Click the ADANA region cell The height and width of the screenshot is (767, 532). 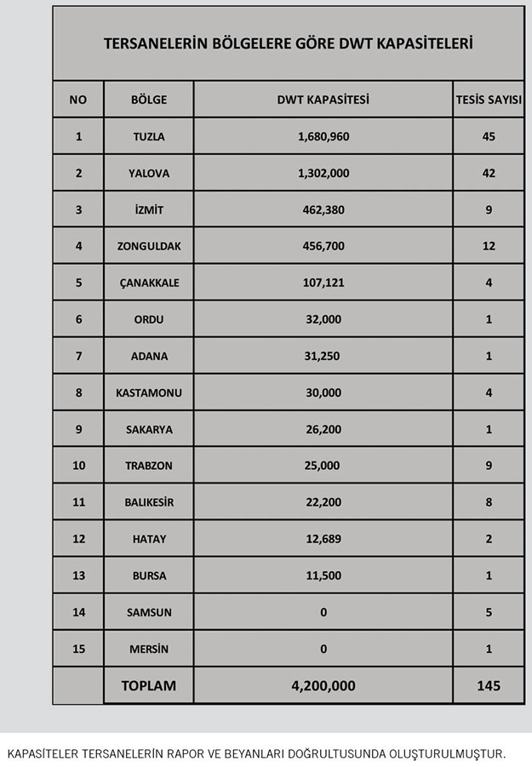click(149, 356)
